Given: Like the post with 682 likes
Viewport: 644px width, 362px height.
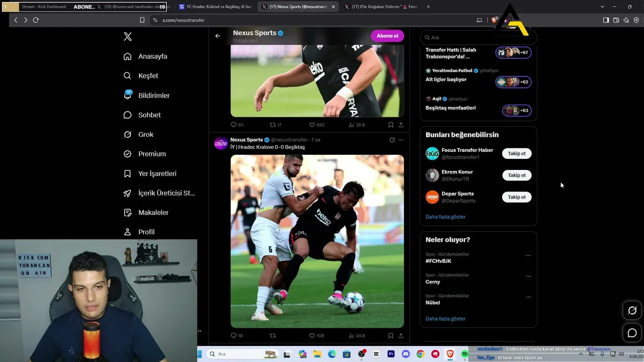Looking at the screenshot, I should point(316,125).
